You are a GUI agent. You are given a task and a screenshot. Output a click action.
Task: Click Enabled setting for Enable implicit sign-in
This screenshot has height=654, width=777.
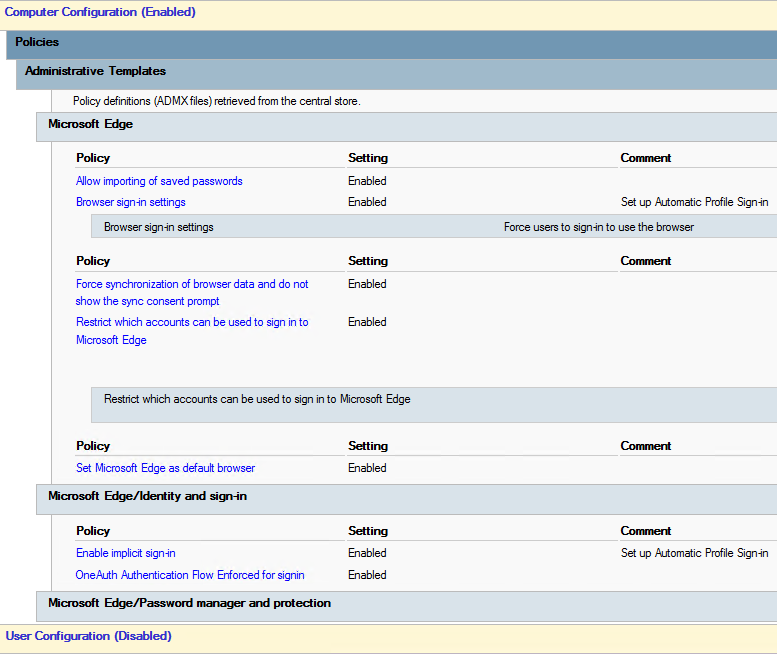coord(367,553)
